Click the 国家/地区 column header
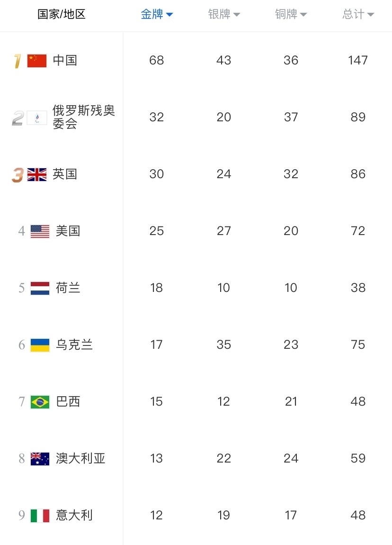The image size is (392, 545). point(62,14)
